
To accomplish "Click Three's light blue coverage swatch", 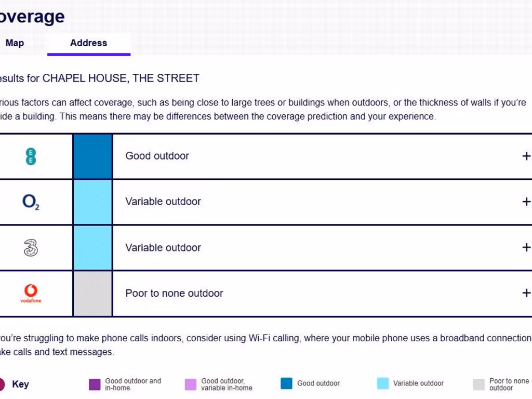I will pos(92,248).
